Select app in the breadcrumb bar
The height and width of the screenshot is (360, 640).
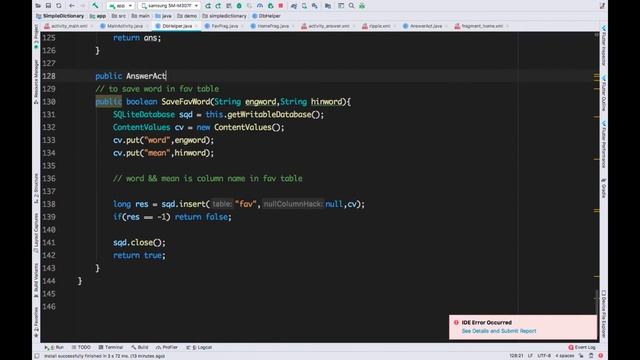[x=98, y=16]
